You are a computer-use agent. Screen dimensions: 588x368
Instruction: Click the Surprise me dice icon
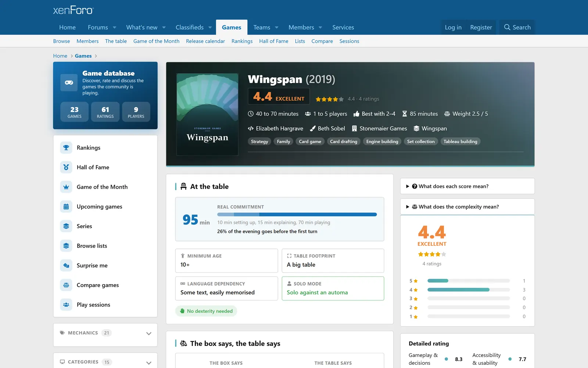[66, 265]
